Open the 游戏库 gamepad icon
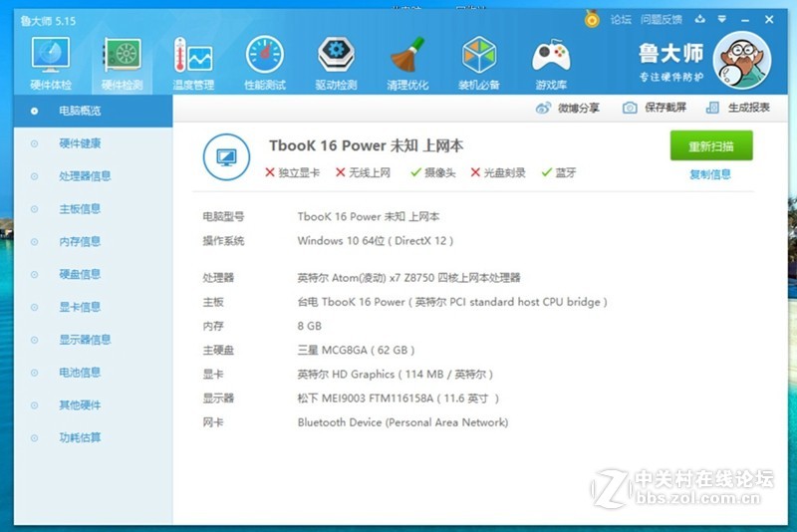 click(551, 63)
